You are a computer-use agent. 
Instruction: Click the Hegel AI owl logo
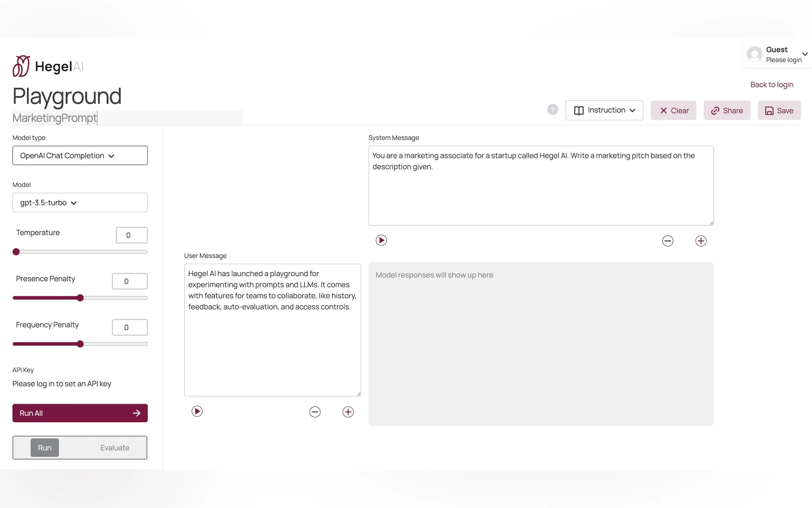[21, 66]
